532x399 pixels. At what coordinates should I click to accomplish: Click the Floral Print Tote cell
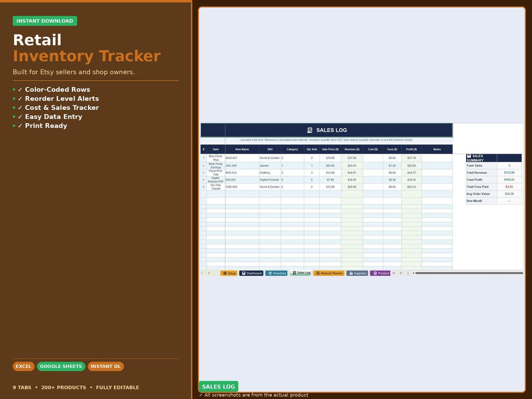point(216,173)
